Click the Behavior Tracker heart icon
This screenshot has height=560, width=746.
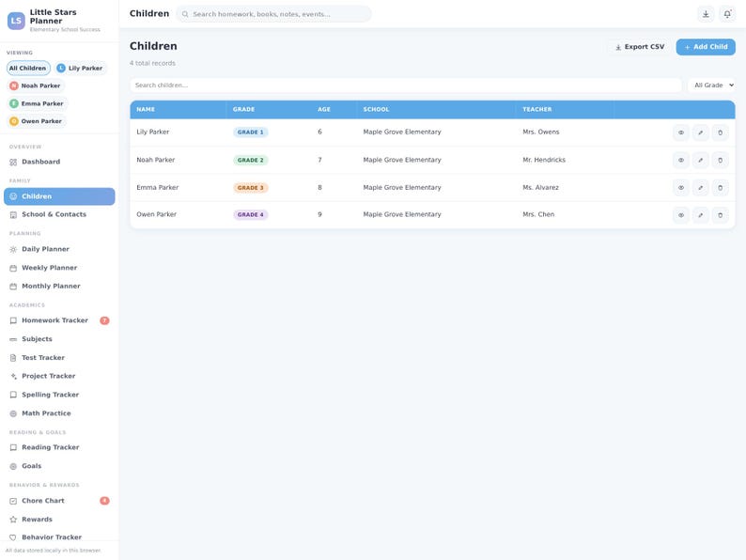[x=13, y=537]
